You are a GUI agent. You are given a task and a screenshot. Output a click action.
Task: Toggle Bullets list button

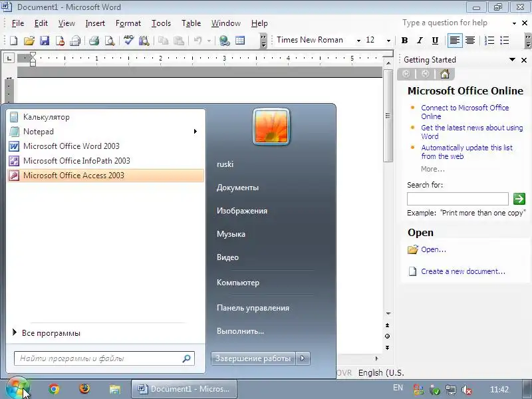coord(505,41)
